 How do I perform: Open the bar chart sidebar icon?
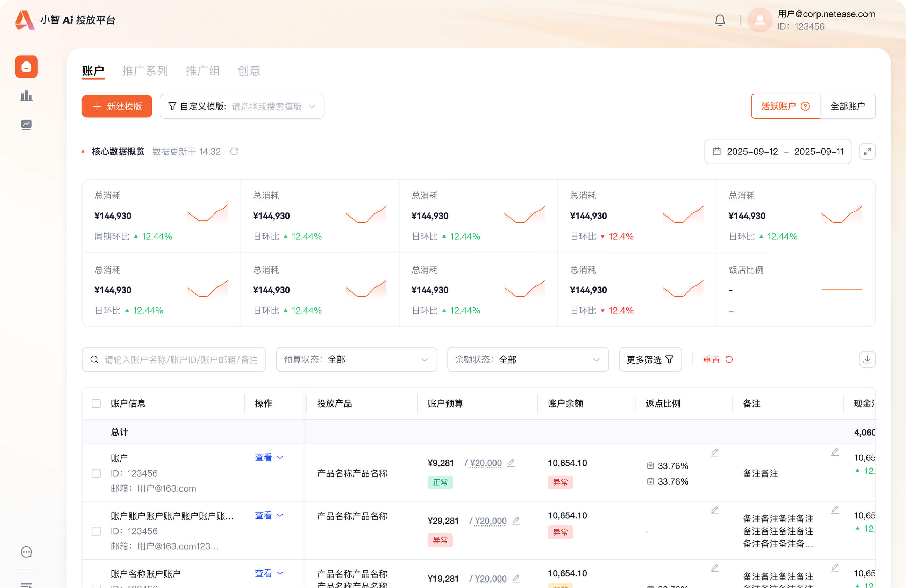[x=26, y=95]
